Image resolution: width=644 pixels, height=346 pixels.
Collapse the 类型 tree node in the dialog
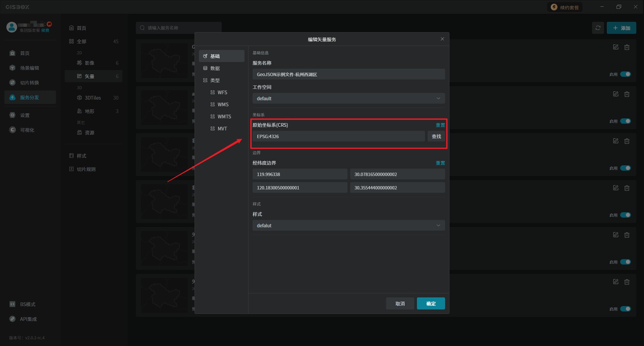tap(215, 80)
